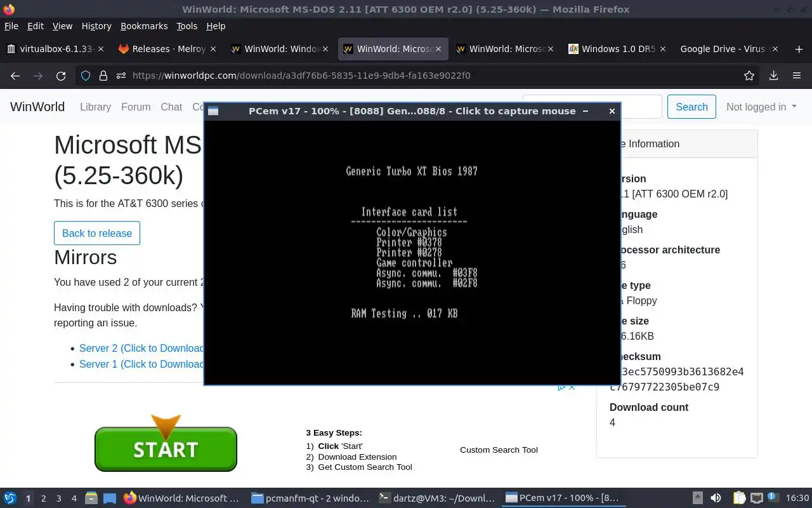Switch to the virtualbox-6.1.33 tab
Screen dimensions: 812x508
56,49
